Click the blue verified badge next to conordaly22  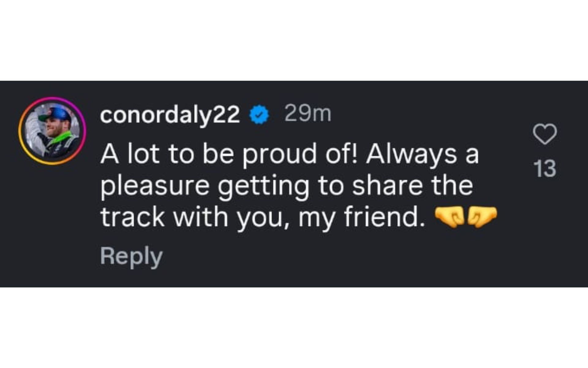[x=259, y=114]
